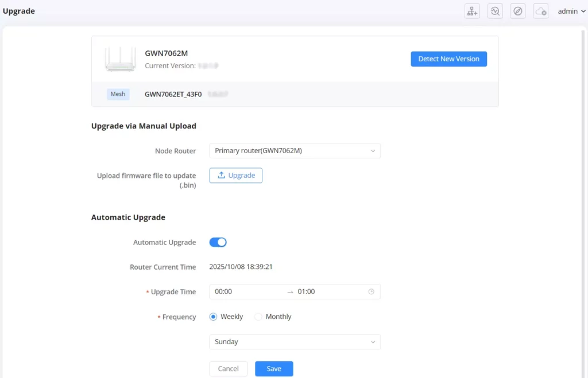Viewport: 588px width, 378px height.
Task: Click Detect New Version button
Action: tap(449, 59)
